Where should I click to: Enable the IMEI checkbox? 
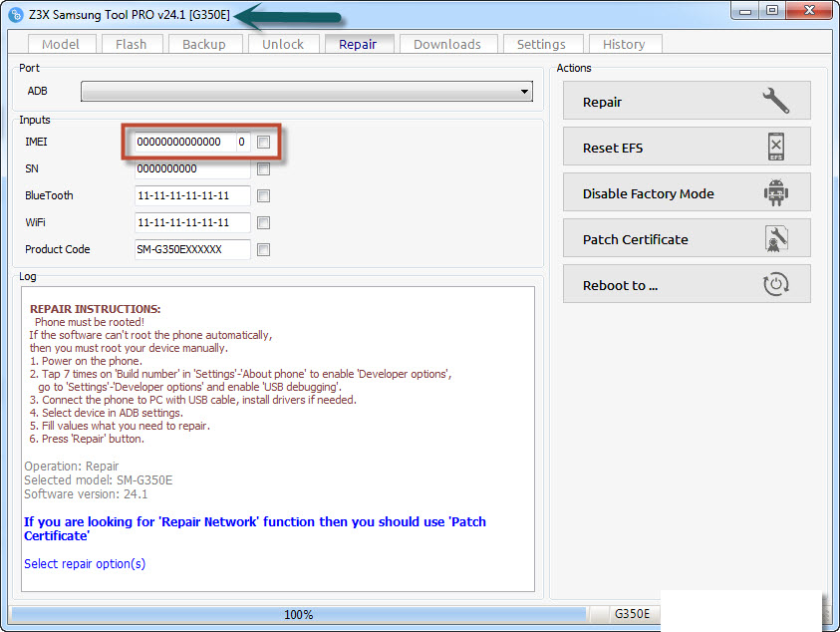263,143
